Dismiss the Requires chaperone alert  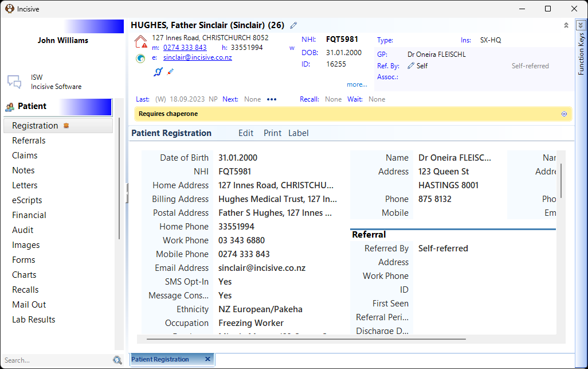coord(564,114)
